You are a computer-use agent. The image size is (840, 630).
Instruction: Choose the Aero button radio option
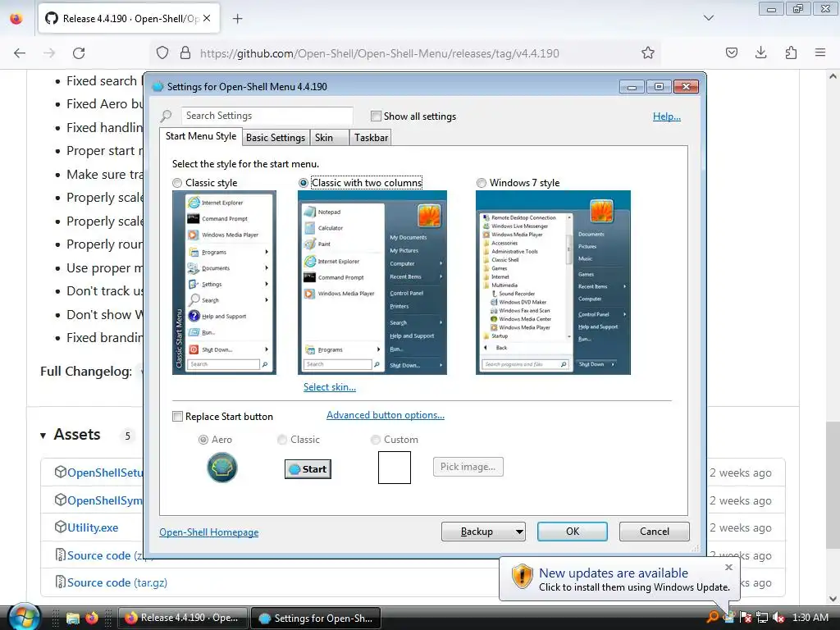point(203,440)
